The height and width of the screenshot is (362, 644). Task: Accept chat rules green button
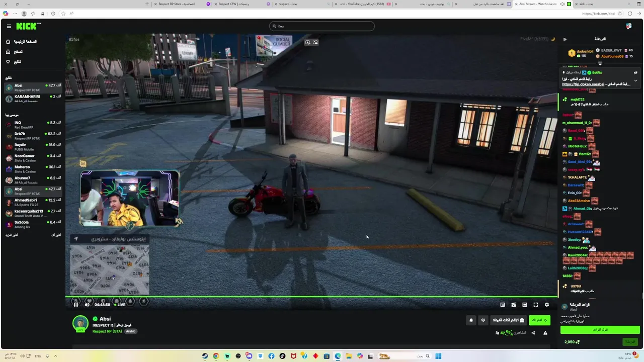pos(600,330)
